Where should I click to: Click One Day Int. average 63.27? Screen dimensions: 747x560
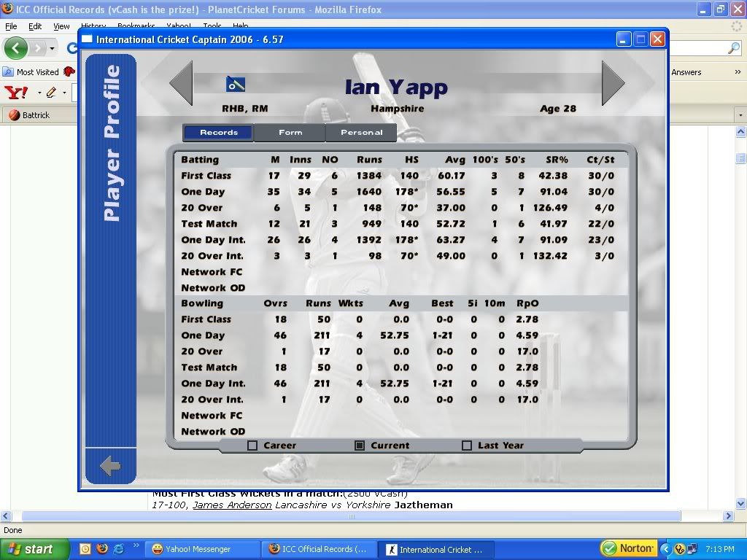451,240
